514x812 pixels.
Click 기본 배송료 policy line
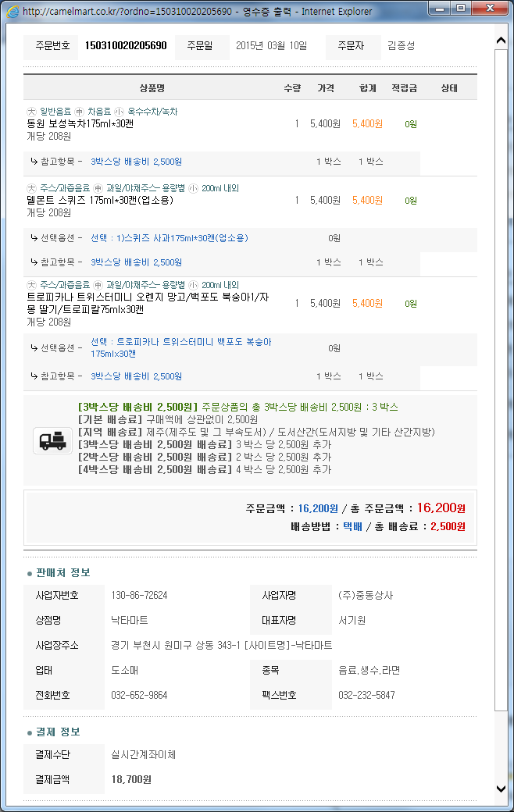click(168, 419)
